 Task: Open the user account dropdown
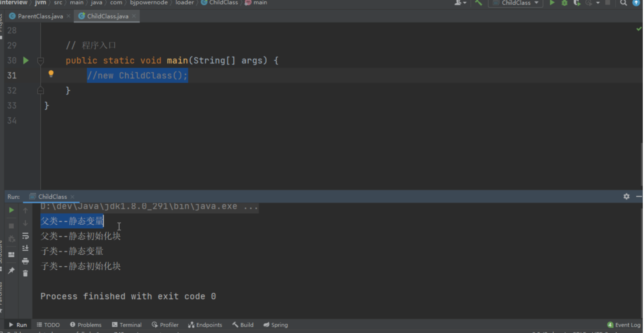pos(460,3)
